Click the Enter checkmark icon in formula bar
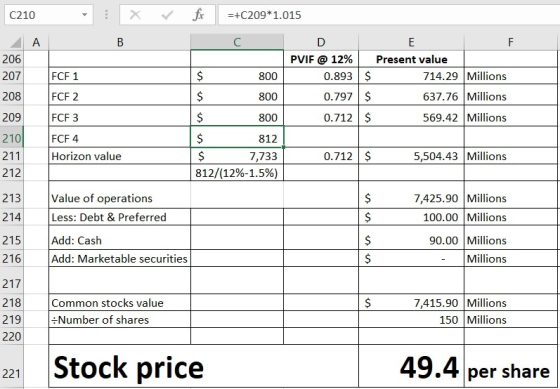The image size is (560, 389). click(x=167, y=15)
